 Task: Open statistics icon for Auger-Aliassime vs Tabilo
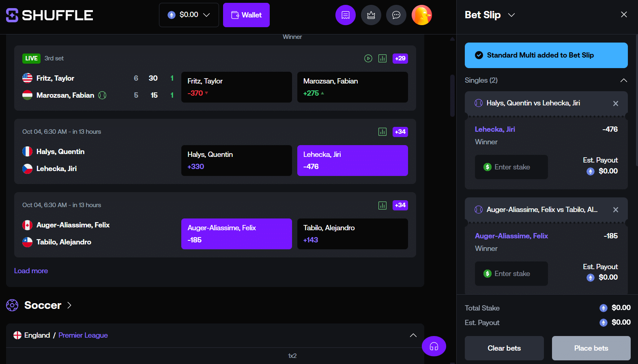point(382,205)
